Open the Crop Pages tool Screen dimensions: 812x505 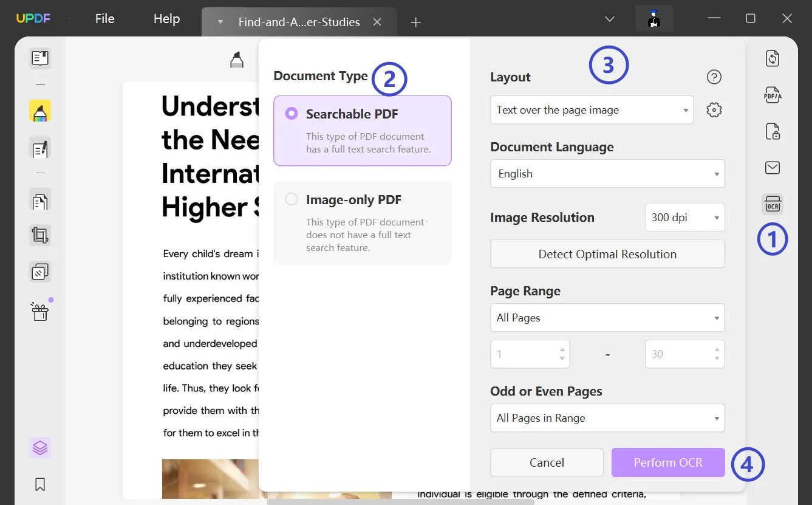(40, 235)
